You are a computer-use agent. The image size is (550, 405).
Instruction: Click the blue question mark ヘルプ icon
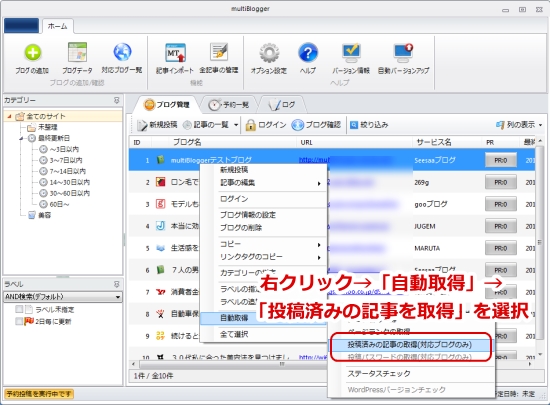coord(308,53)
